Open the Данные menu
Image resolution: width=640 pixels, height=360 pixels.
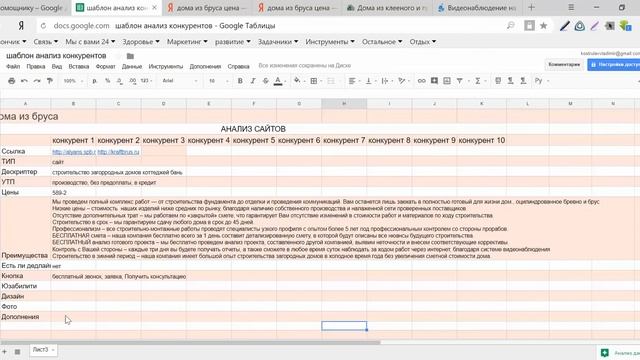coord(132,66)
